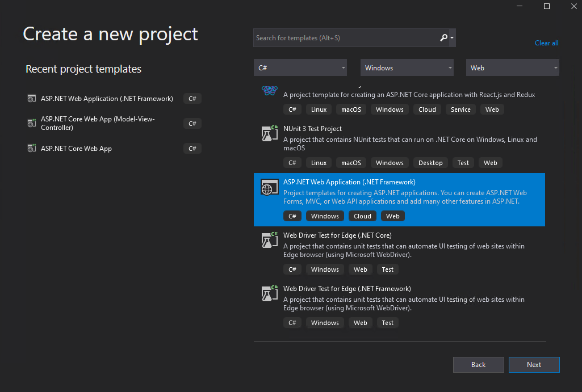Open the Web project type dropdown

[x=512, y=68]
